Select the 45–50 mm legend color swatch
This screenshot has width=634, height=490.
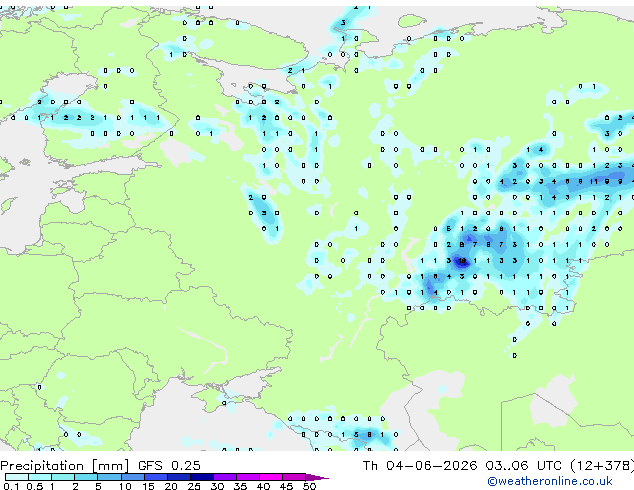[294, 477]
